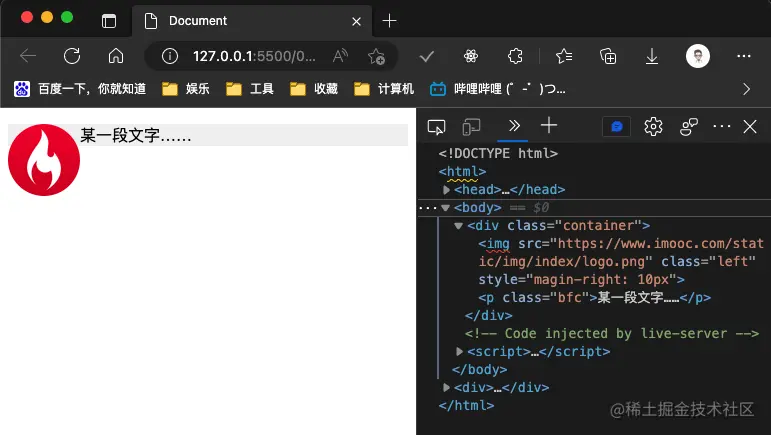
Task: Open Customize DevTools three-dot menu
Action: tap(721, 126)
